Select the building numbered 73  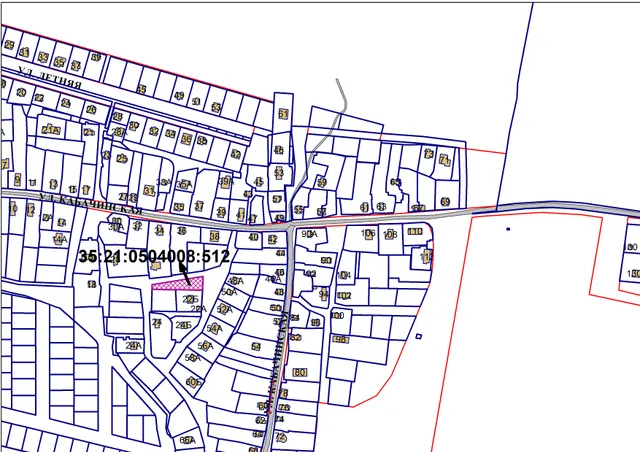tap(429, 154)
